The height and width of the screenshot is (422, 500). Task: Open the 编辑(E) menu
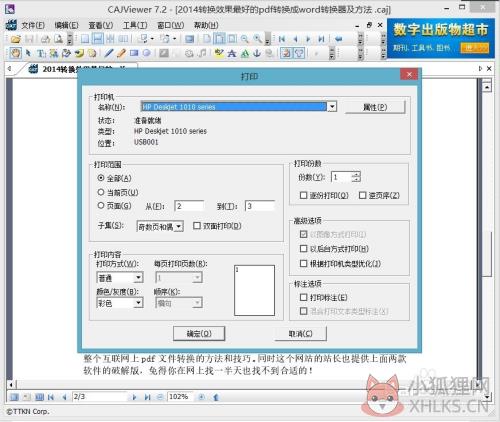[66, 25]
